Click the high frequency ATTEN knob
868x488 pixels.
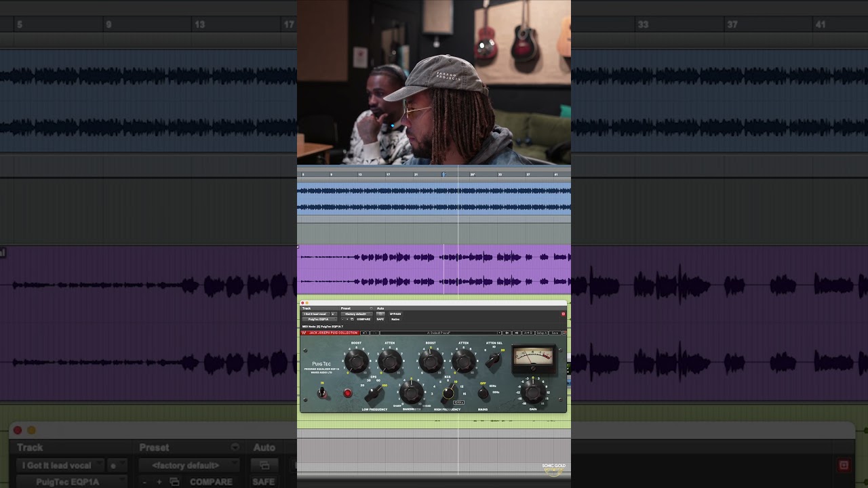(x=463, y=361)
